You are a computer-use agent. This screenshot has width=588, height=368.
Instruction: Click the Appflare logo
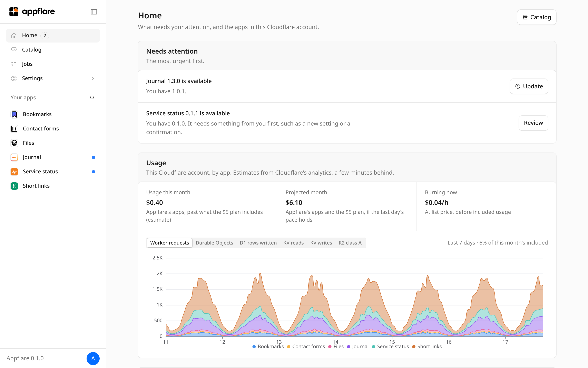point(32,12)
